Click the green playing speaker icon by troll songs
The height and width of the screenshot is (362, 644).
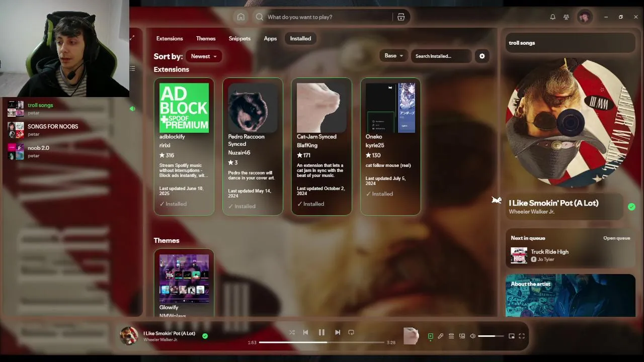click(x=132, y=109)
